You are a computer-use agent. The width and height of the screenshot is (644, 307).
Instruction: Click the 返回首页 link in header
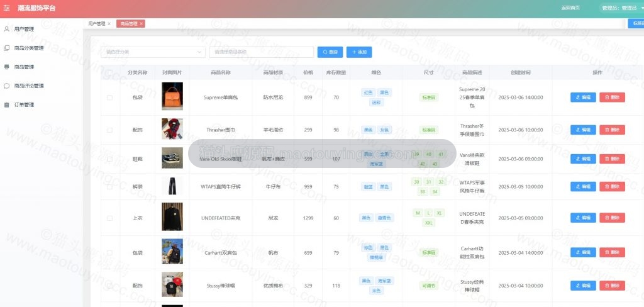click(570, 8)
